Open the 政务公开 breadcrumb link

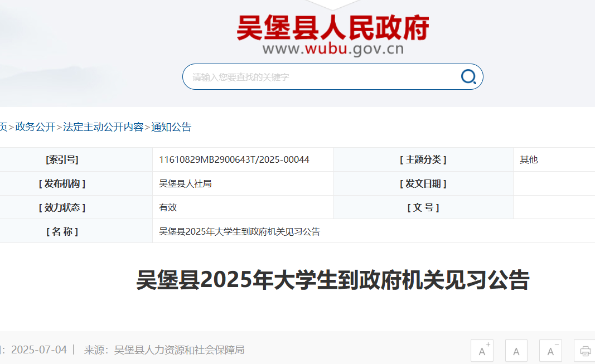[35, 127]
